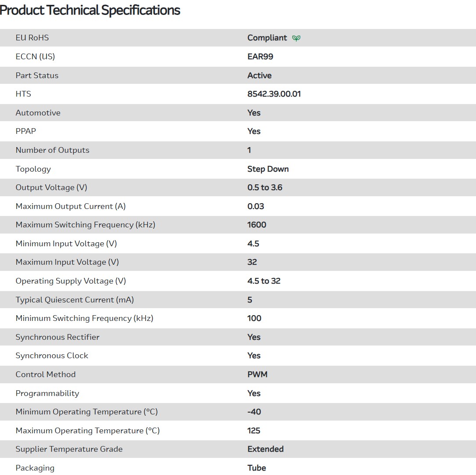Click the Extended temperature grade value
The height and width of the screenshot is (475, 476).
(265, 449)
